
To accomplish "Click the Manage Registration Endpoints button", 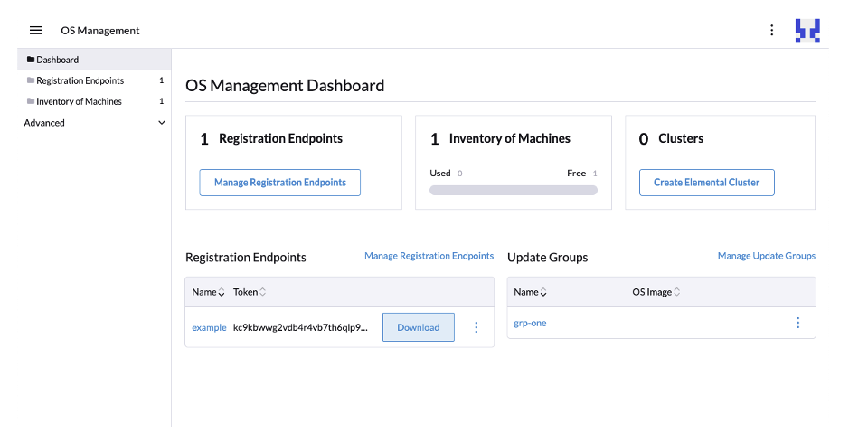I will 279,183.
